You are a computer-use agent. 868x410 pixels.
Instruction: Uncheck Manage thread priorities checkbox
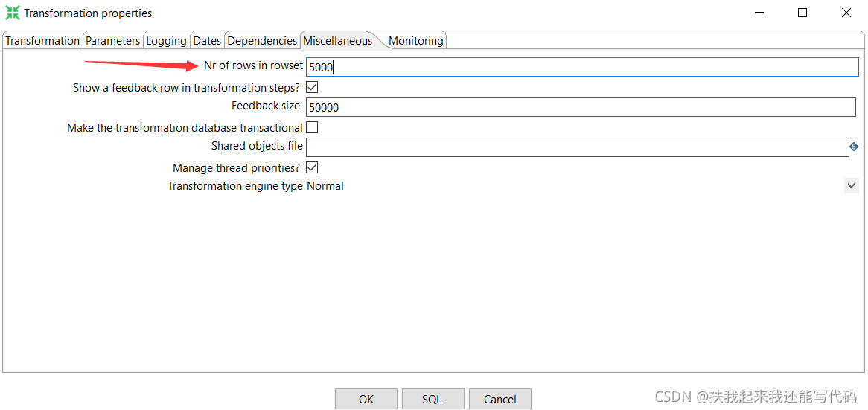point(312,167)
